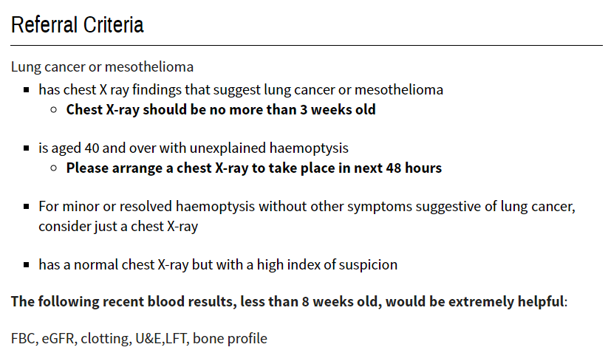This screenshot has width=608, height=364.
Task: Click the 'For minor or resolved haemoptysis' line
Action: tap(307, 207)
